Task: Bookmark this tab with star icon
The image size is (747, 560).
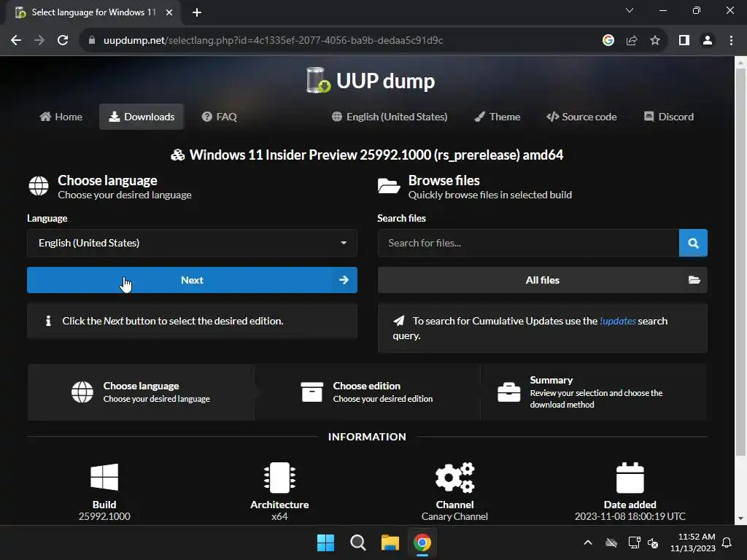Action: tap(655, 41)
